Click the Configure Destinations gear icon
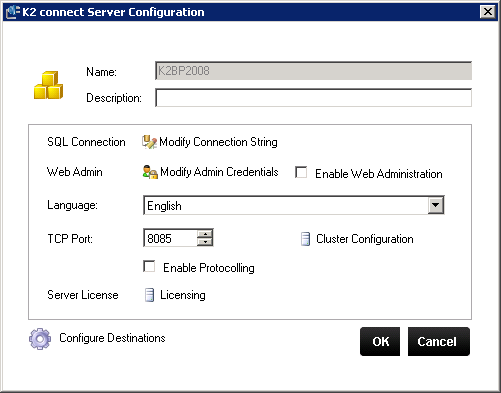501x393 pixels. pos(40,339)
